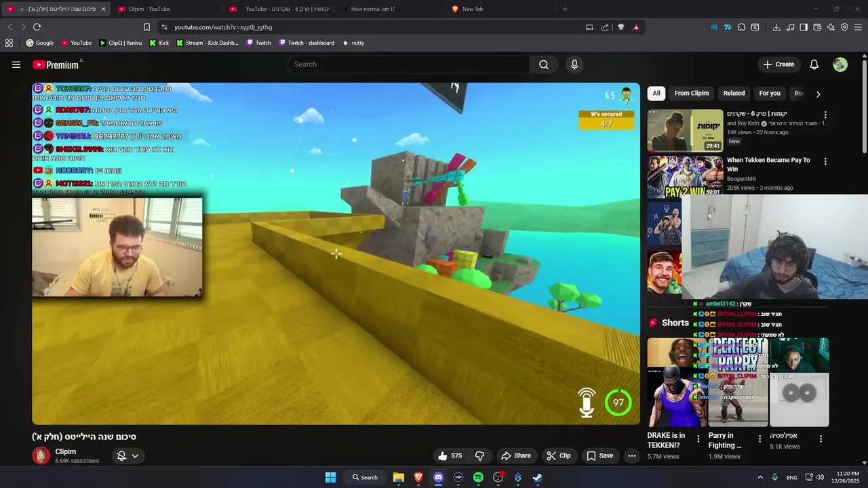Open the browser apps grid icon
Image resolution: width=868 pixels, height=488 pixels.
click(9, 43)
